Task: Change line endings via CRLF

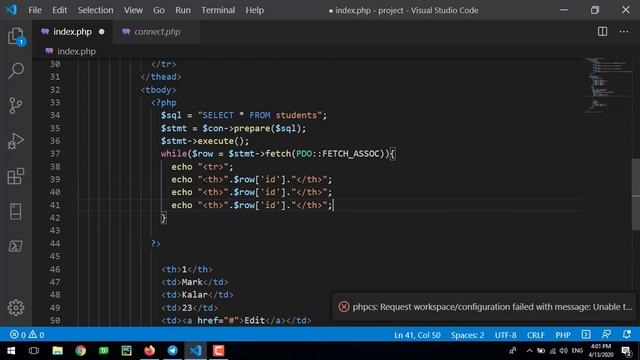Action: [536, 335]
